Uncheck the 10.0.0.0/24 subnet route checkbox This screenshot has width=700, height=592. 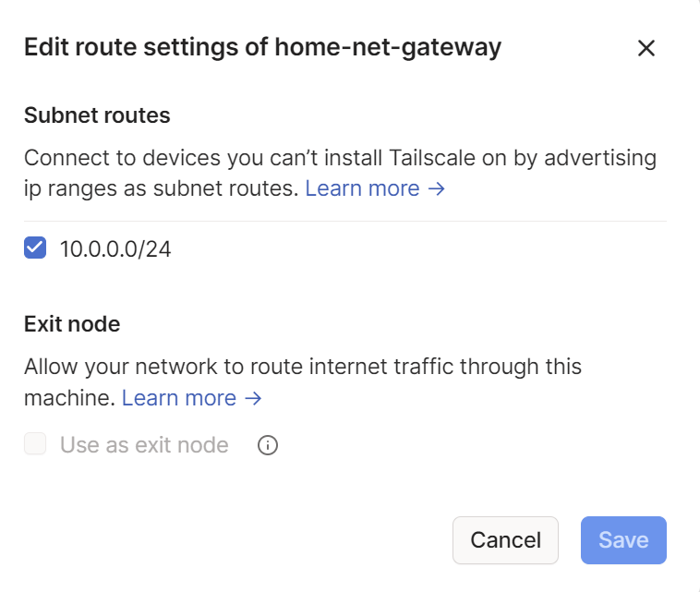click(35, 248)
